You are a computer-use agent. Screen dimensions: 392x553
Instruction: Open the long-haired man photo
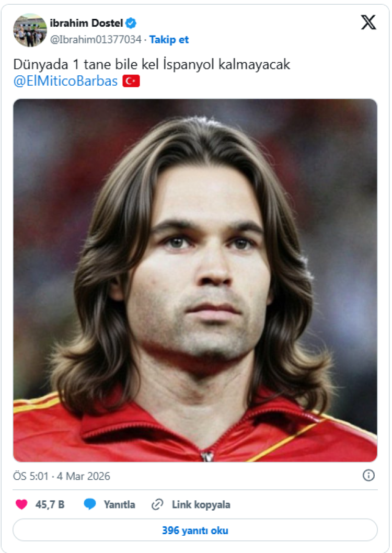point(195,280)
